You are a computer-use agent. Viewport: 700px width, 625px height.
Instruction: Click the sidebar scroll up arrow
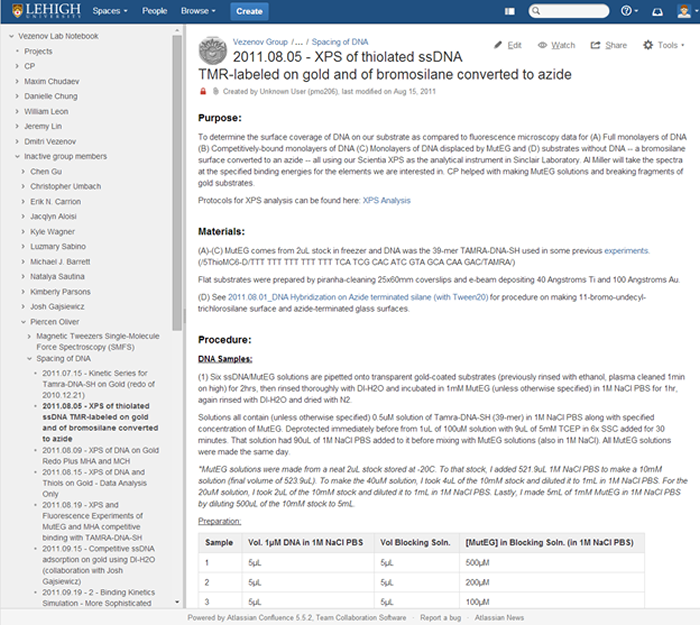click(177, 31)
